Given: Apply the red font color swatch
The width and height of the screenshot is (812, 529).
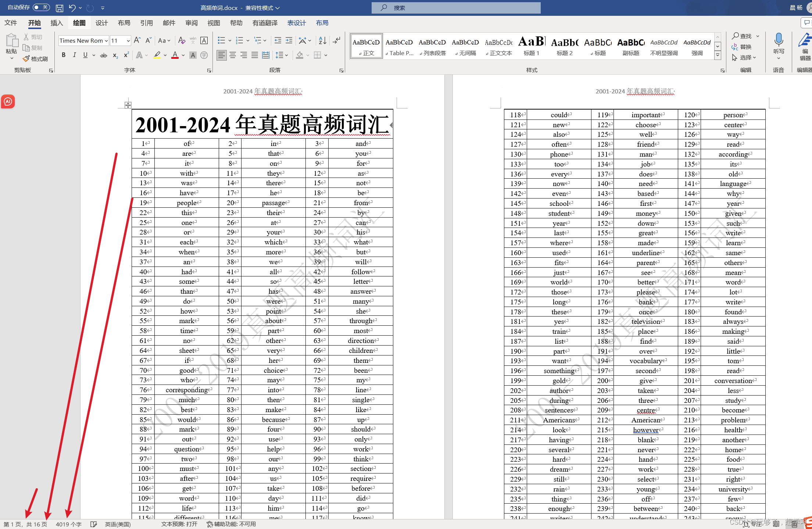Looking at the screenshot, I should point(175,55).
